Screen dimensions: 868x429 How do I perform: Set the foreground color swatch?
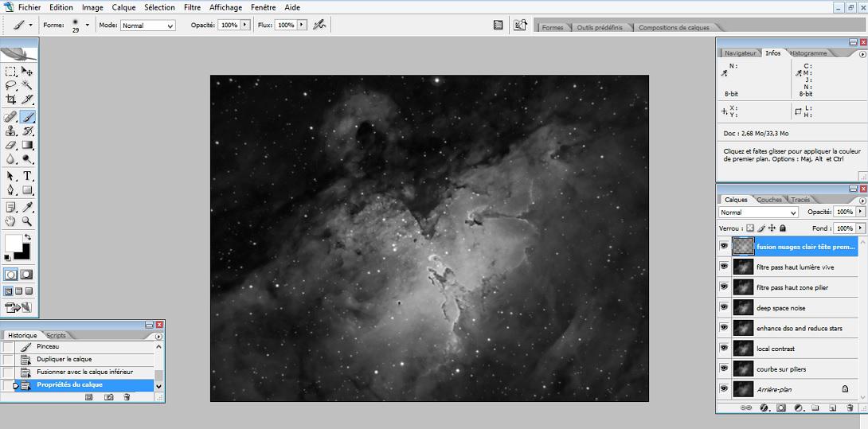pos(14,243)
